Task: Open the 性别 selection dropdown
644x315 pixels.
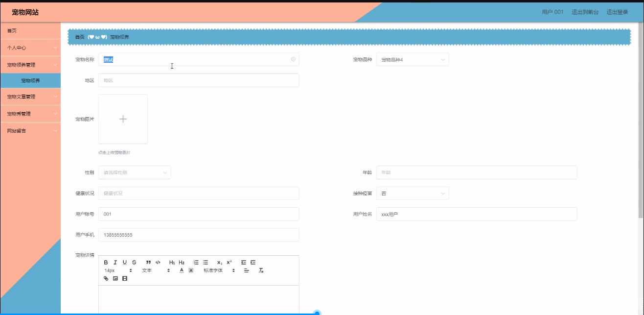Action: (x=135, y=172)
